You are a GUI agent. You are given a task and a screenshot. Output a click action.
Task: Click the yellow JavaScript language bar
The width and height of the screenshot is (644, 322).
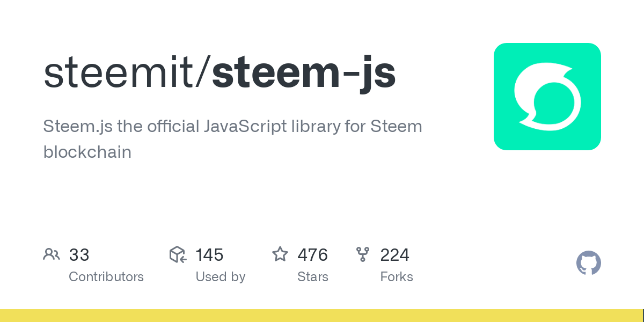(322, 316)
